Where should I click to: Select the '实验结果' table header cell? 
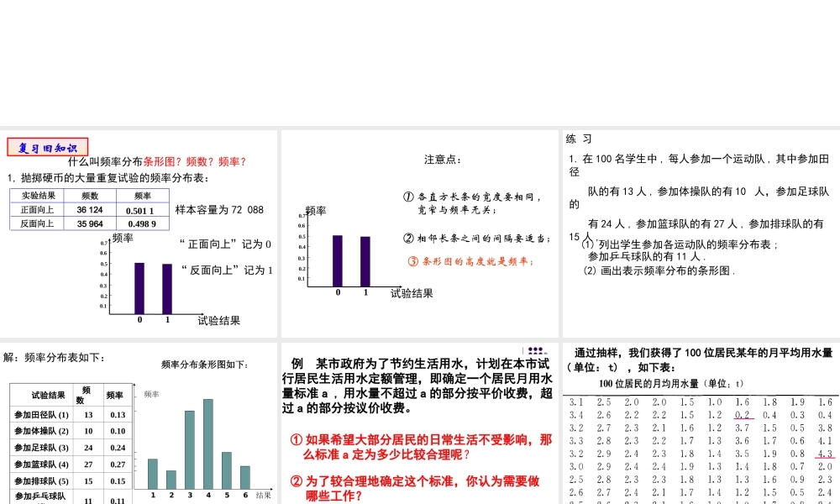[x=37, y=196]
